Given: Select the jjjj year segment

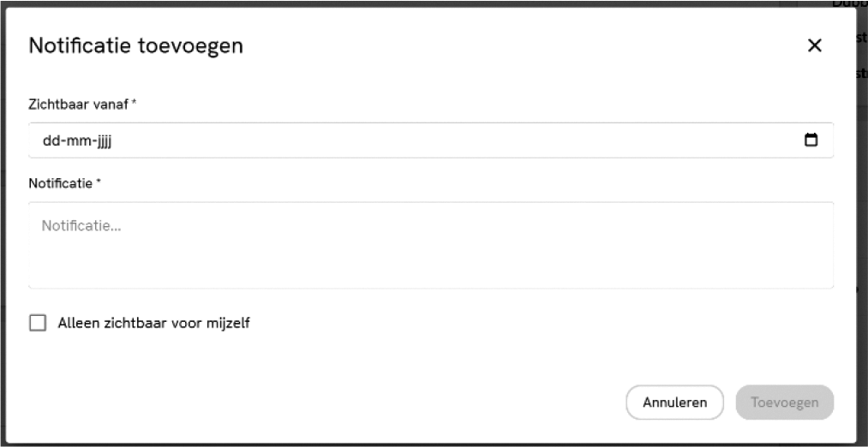Looking at the screenshot, I should (x=103, y=140).
